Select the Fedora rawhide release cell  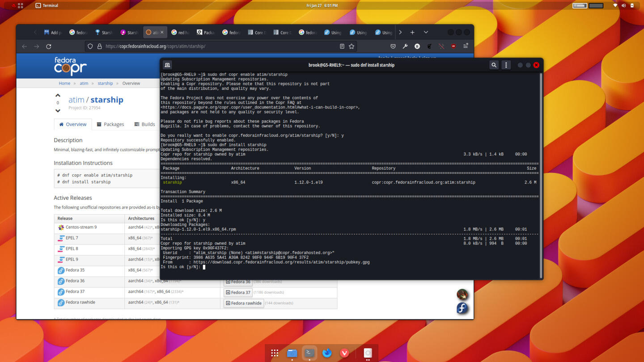(89, 303)
